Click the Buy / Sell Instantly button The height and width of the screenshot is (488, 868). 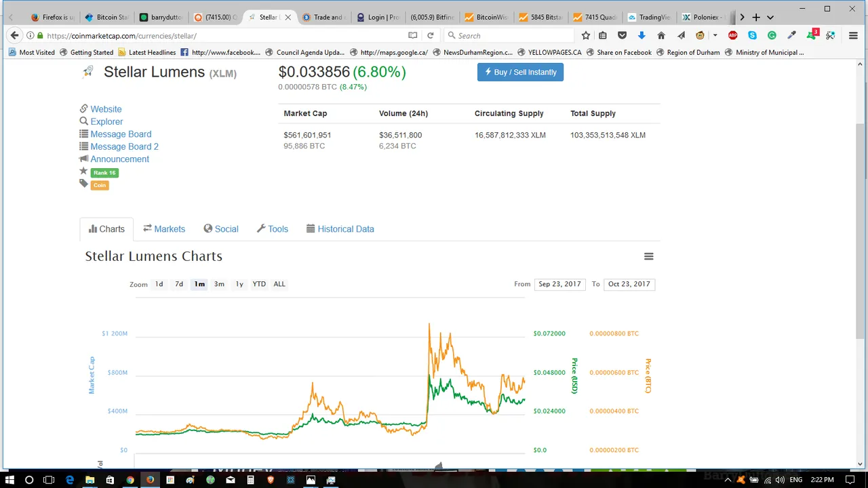[520, 72]
